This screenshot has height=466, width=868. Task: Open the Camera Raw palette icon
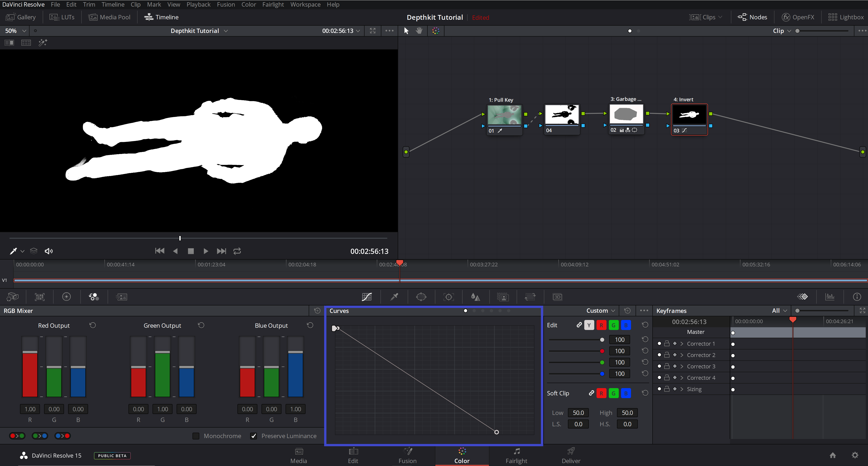click(x=12, y=297)
